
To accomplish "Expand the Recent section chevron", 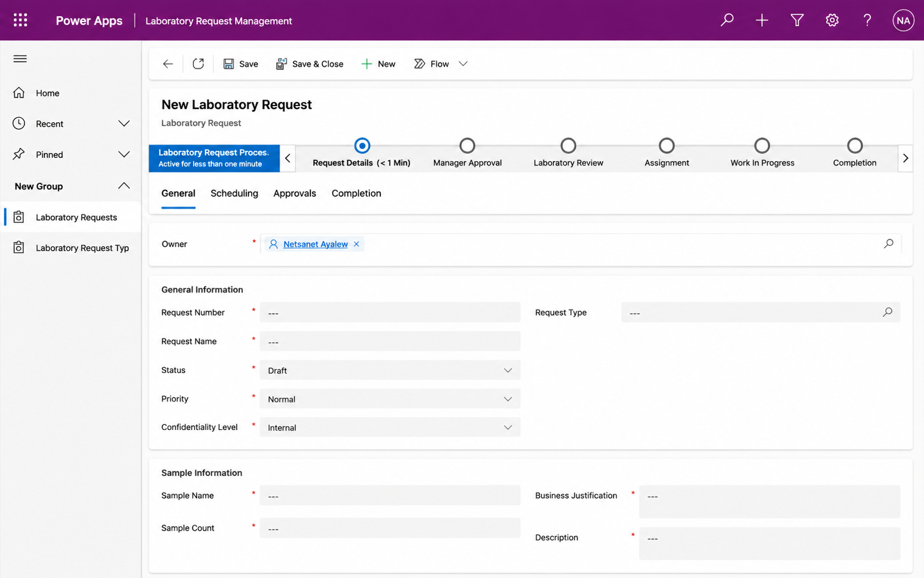I will tap(124, 124).
